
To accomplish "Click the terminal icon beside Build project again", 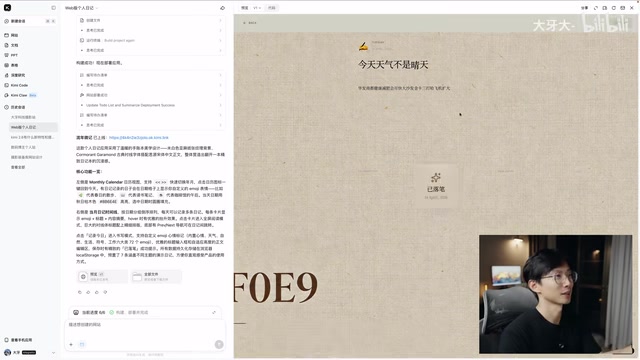I will 82,40.
